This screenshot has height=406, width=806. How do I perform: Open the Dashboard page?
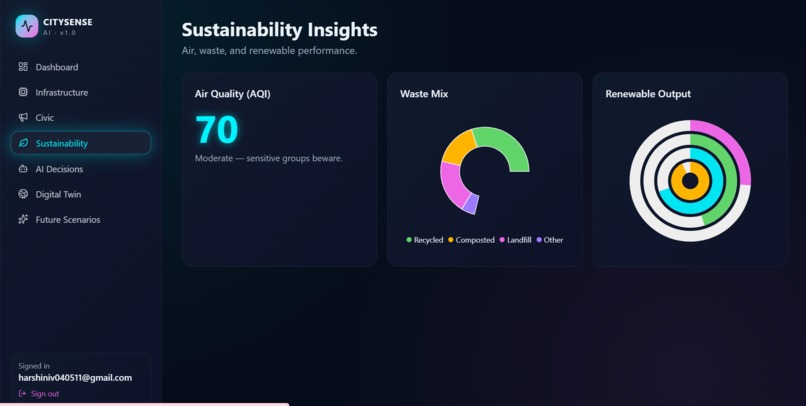[81, 67]
